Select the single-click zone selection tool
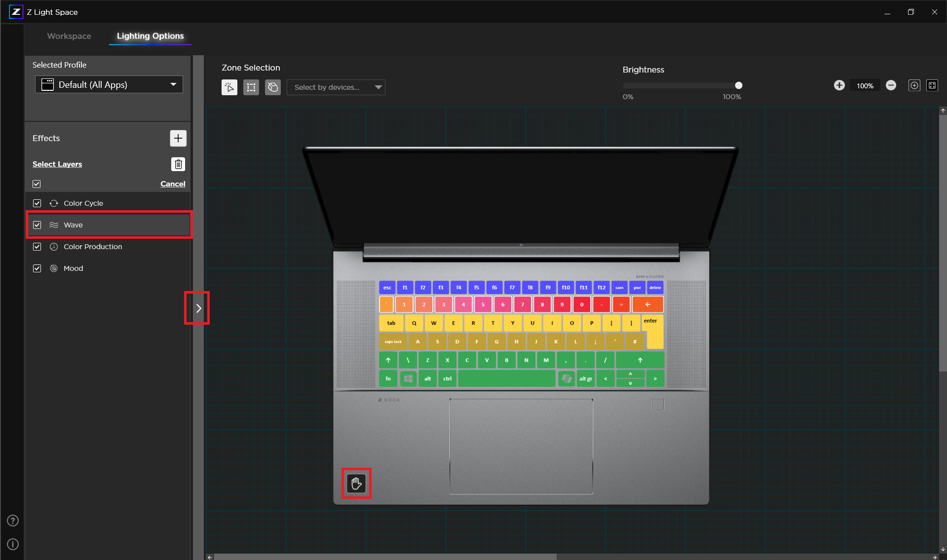 pyautogui.click(x=229, y=87)
